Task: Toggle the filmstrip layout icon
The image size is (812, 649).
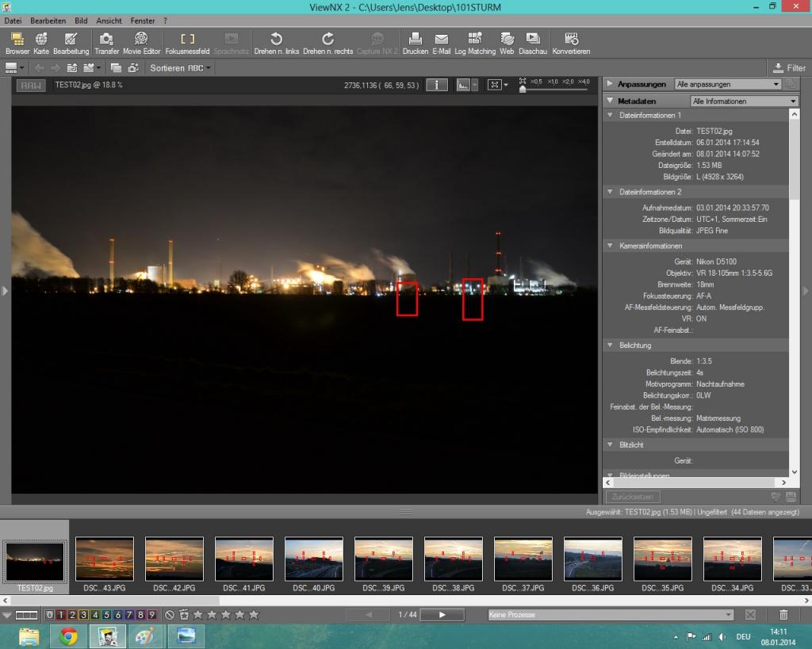Action: (x=26, y=615)
